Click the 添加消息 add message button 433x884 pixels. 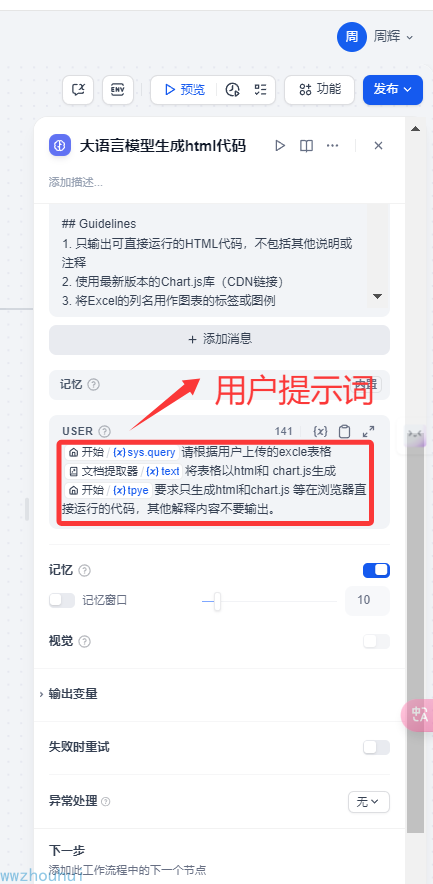click(219, 339)
